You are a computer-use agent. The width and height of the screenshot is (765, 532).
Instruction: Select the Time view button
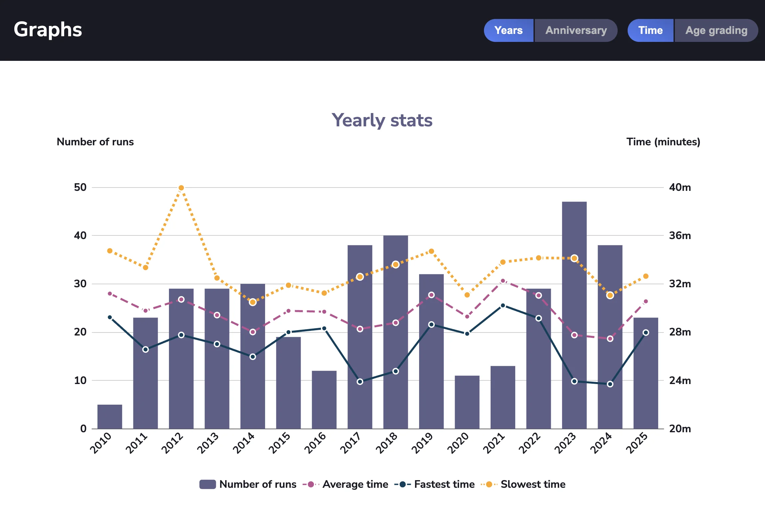(650, 30)
